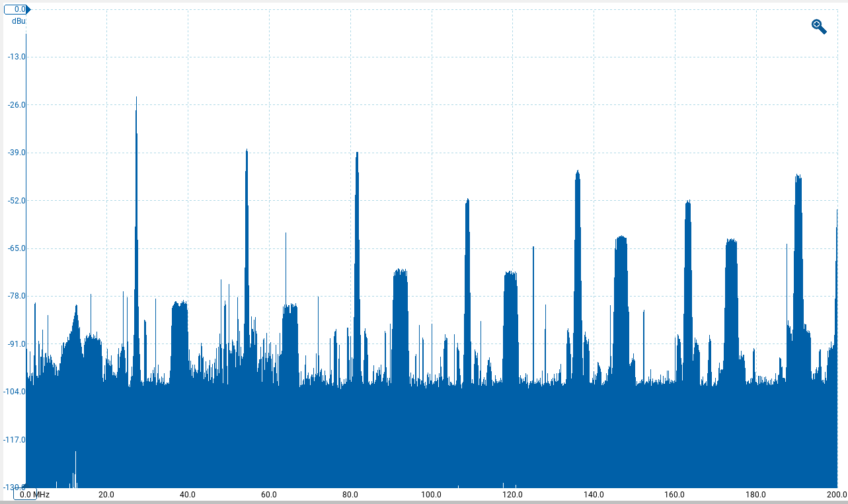Image resolution: width=848 pixels, height=504 pixels.
Task: Click the wide hump top near 147 MHz
Action: tap(621, 238)
